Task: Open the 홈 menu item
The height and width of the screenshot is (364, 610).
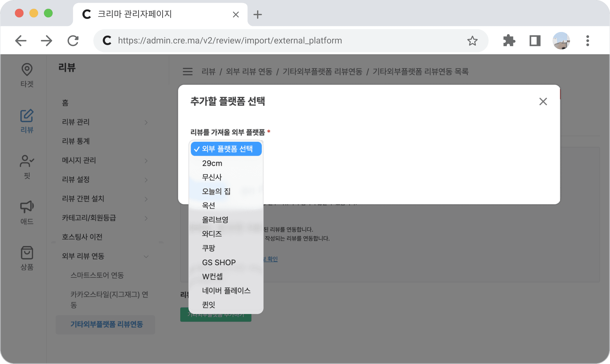Action: pos(65,103)
